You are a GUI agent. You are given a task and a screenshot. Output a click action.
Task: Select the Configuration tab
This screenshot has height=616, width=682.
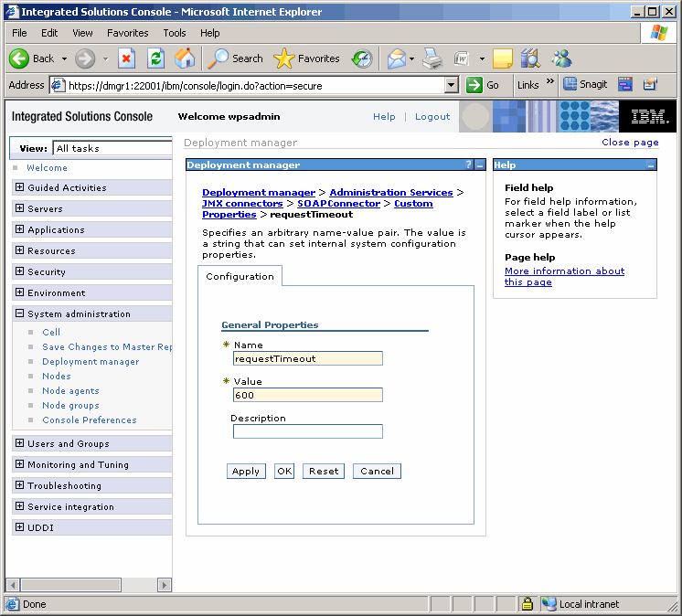[x=240, y=276]
